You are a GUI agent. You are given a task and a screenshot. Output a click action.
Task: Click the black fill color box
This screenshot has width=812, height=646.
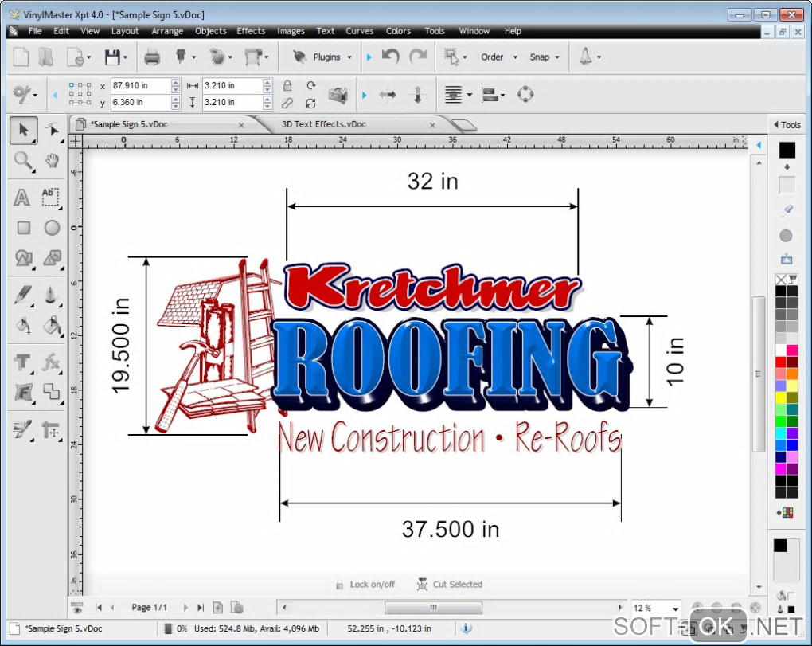[x=787, y=150]
